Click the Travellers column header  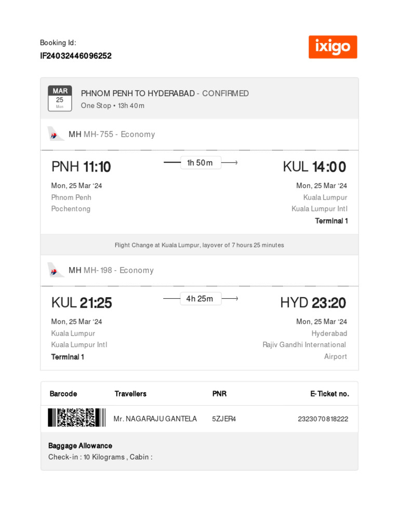(x=130, y=394)
